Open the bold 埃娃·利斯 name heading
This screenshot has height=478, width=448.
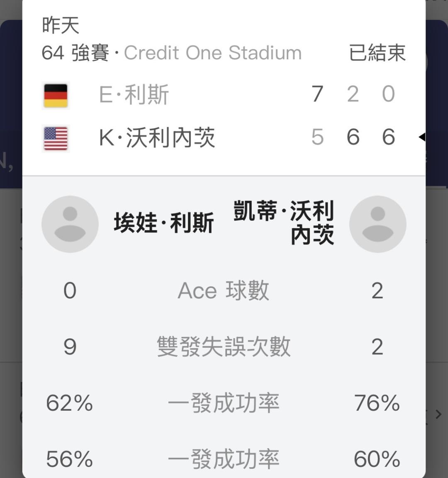[x=163, y=223]
